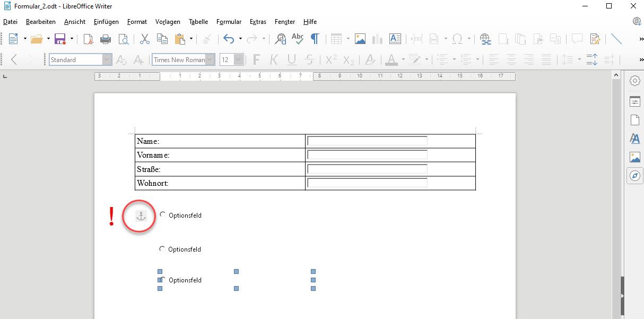Image resolution: width=644 pixels, height=319 pixels.
Task: Open Find and Replace
Action: pos(281,39)
